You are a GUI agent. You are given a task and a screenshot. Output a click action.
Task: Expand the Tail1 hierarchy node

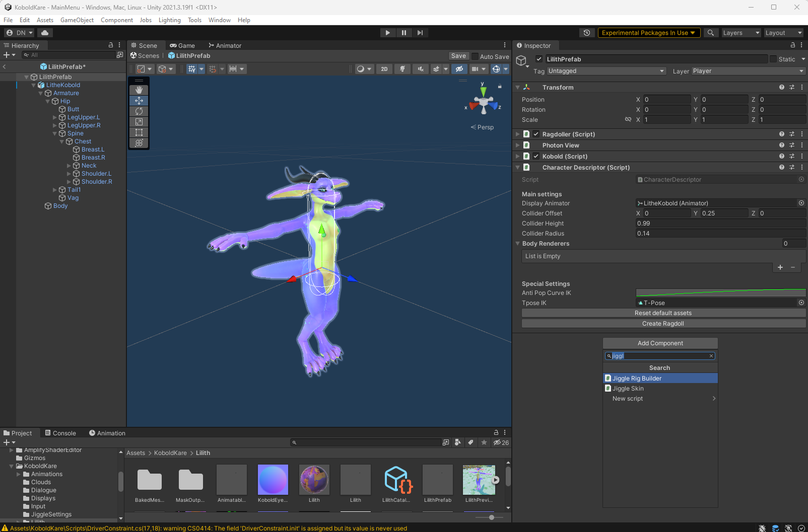click(x=55, y=190)
